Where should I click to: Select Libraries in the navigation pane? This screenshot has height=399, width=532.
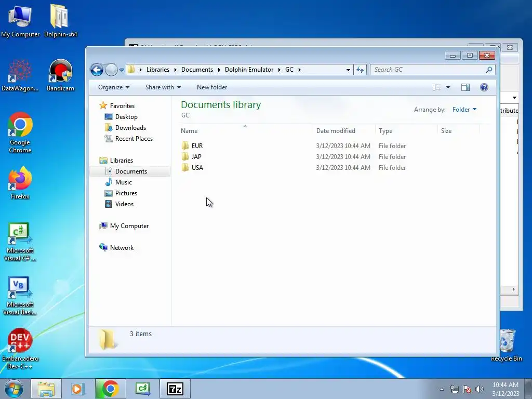122,161
